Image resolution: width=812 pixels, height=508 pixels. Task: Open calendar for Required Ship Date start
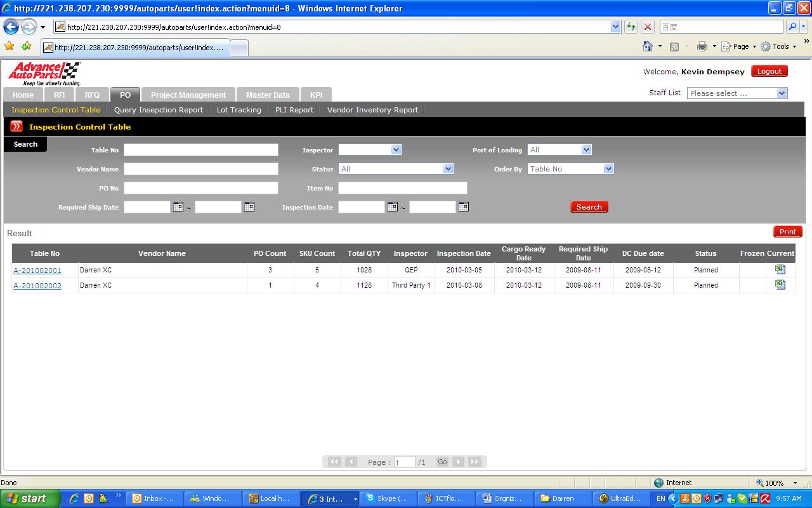178,207
